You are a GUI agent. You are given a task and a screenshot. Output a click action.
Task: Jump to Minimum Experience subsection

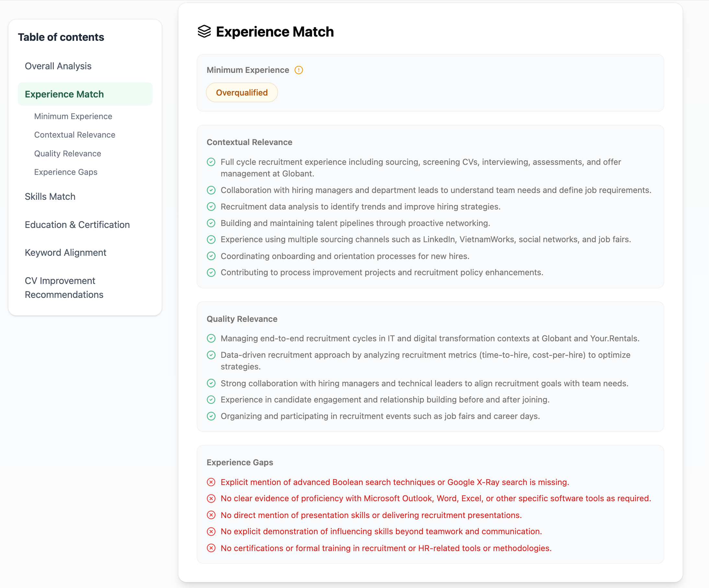[73, 116]
